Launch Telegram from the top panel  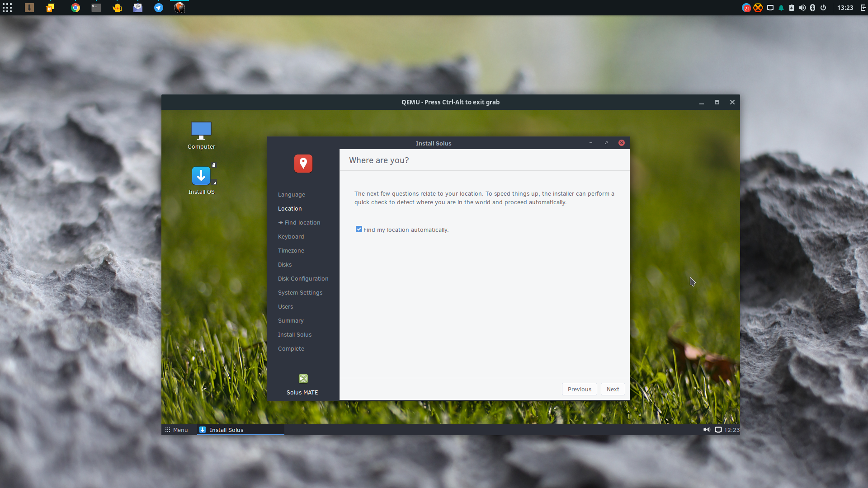tap(159, 8)
